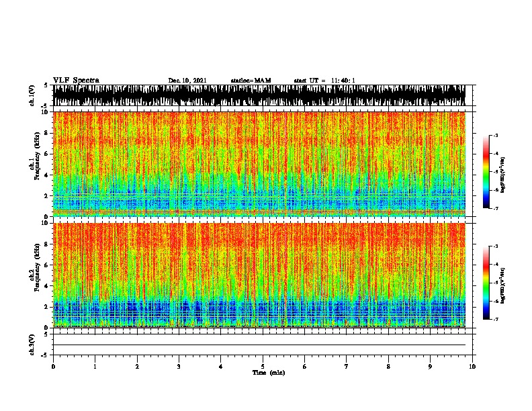Click the ch.2 "Frequency (kHz)" axis label

[x=38, y=267]
